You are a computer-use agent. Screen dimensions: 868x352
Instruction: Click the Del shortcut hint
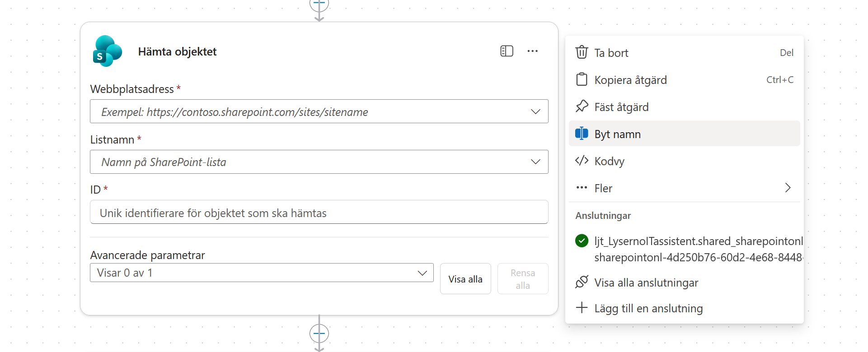tap(787, 52)
